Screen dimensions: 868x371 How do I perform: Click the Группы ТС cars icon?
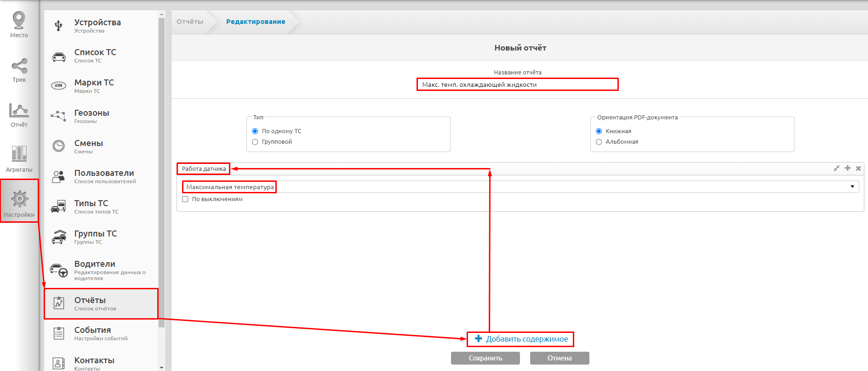(59, 237)
